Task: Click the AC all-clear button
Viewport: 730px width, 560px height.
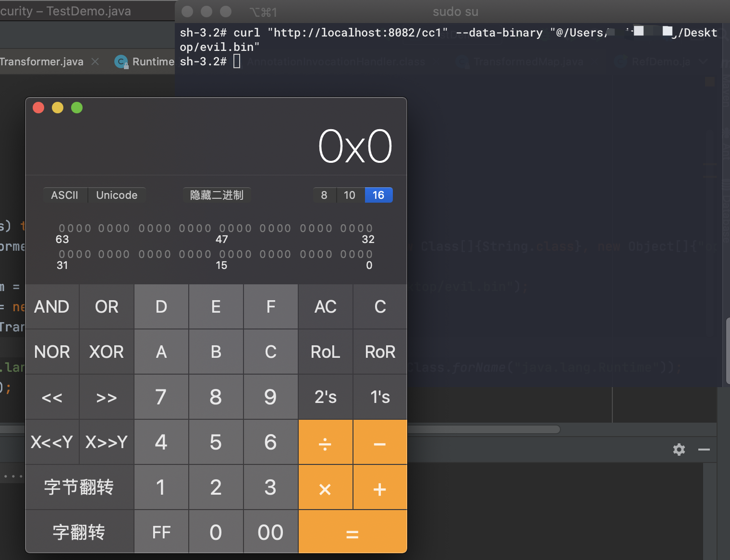Action: pyautogui.click(x=325, y=307)
